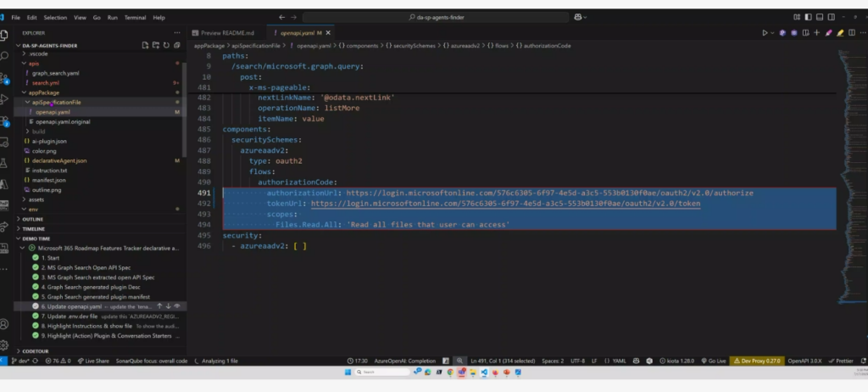Open the Edit menu
This screenshot has width=868, height=392.
[x=32, y=17]
